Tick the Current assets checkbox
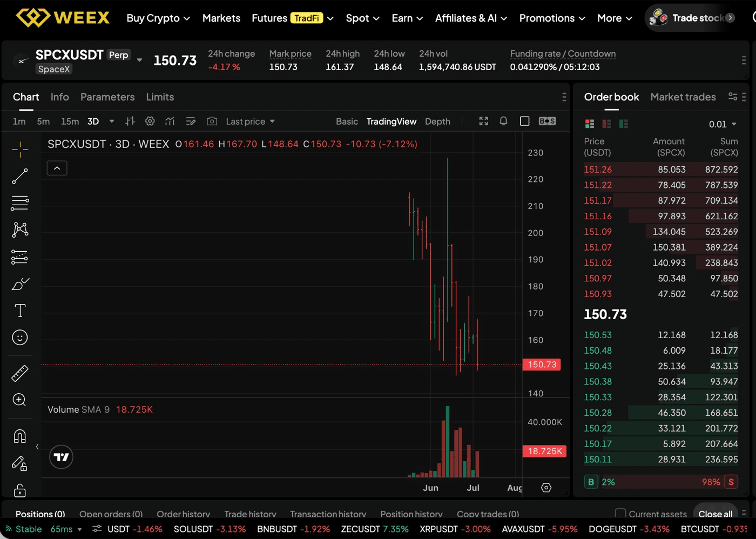This screenshot has width=756, height=539. (x=620, y=514)
